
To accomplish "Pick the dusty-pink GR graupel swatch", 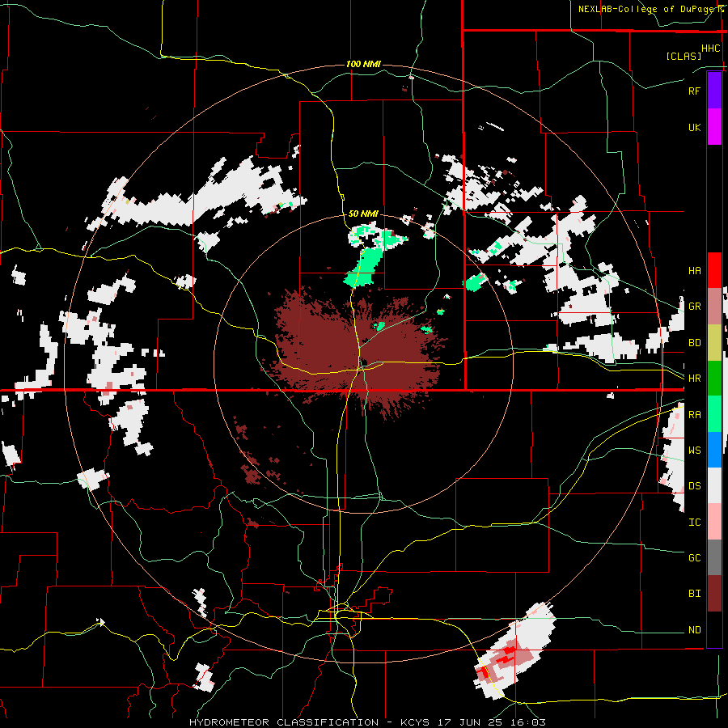I will tap(714, 306).
